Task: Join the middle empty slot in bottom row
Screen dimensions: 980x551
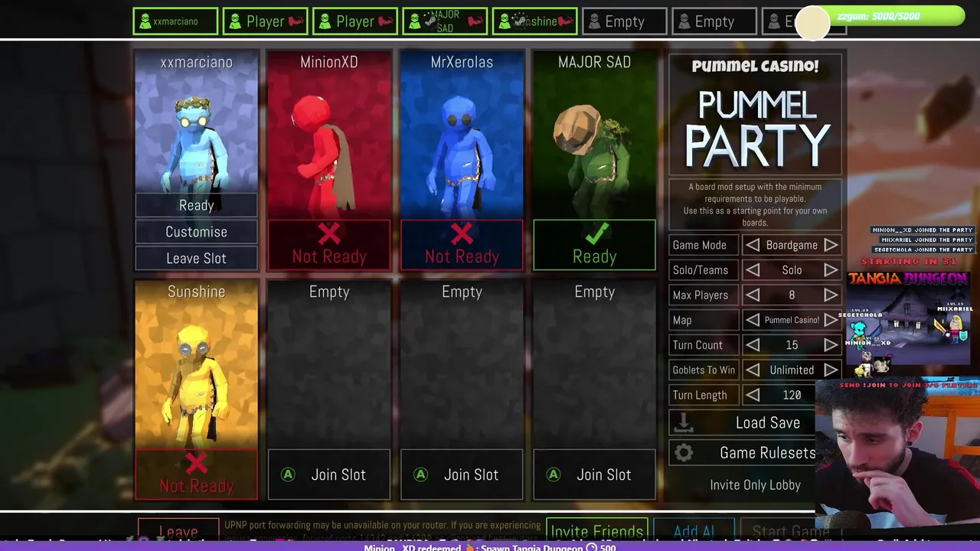Action: [x=462, y=474]
